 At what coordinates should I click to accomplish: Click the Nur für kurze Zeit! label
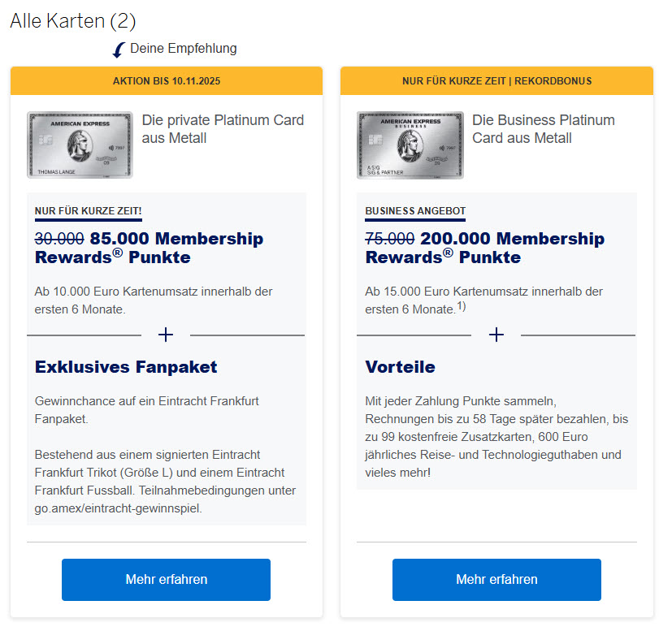click(x=89, y=212)
